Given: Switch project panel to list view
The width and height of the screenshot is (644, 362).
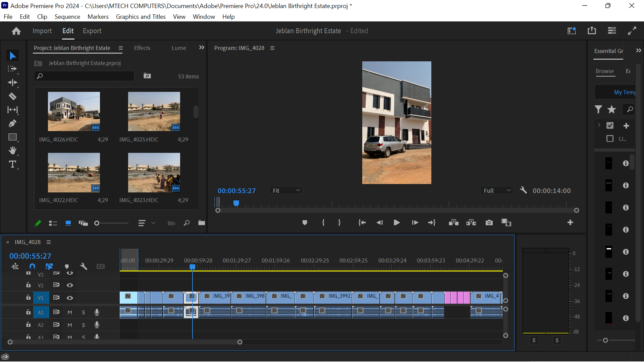Looking at the screenshot, I should pyautogui.click(x=53, y=223).
